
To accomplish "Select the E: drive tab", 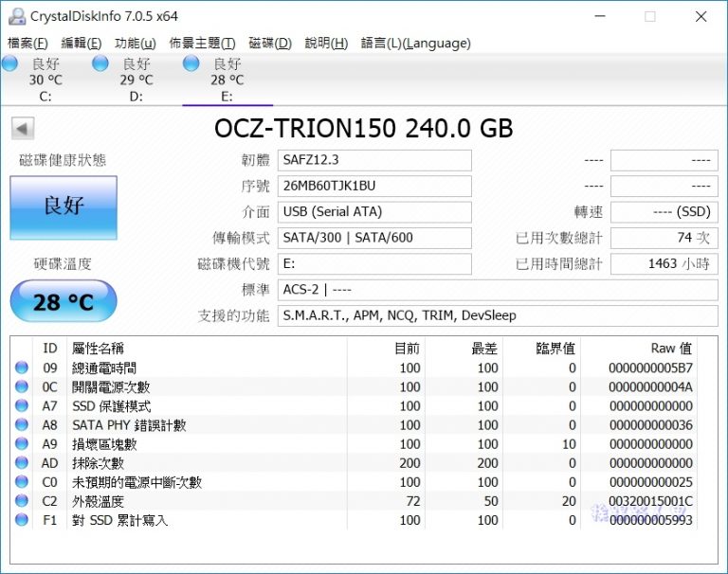I will 227,80.
